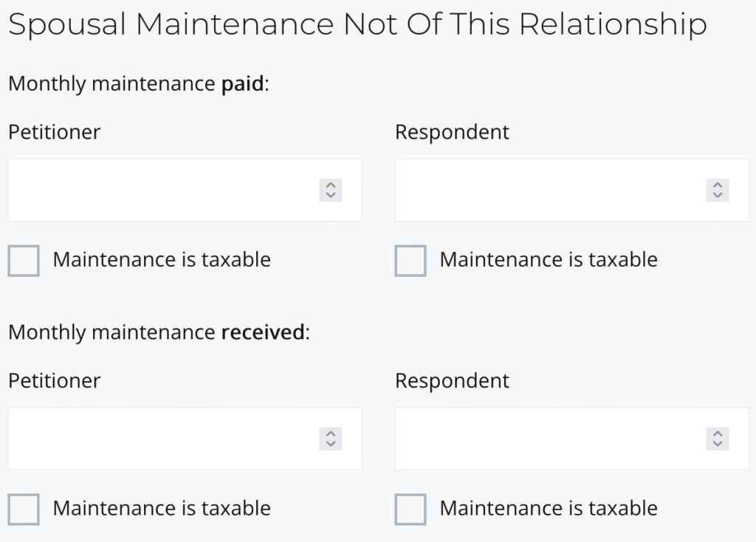Click down arrow on Respondent received amount

click(717, 445)
